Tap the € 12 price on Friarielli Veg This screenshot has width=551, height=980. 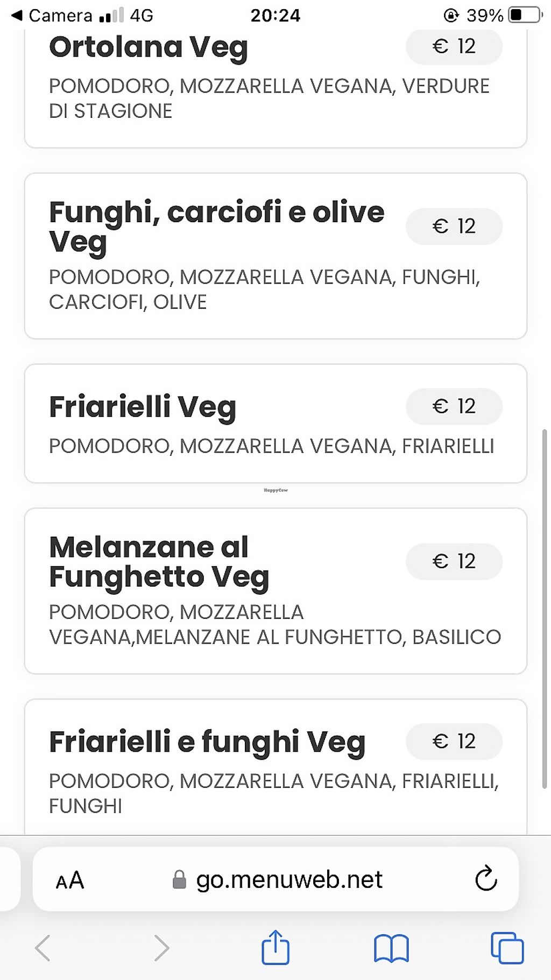(x=454, y=406)
